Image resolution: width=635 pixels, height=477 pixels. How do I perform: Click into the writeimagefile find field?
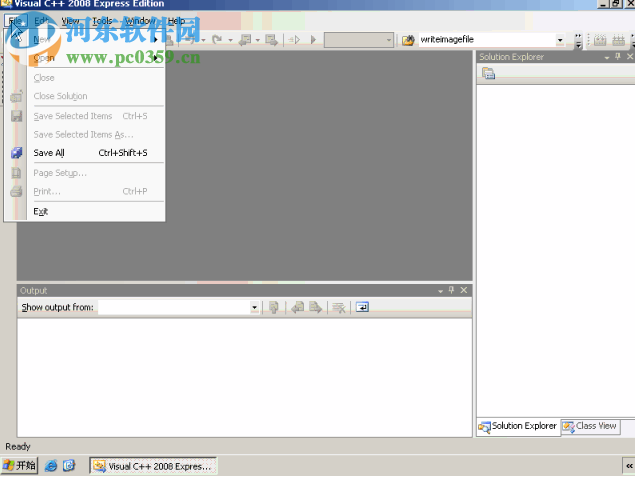tap(487, 40)
